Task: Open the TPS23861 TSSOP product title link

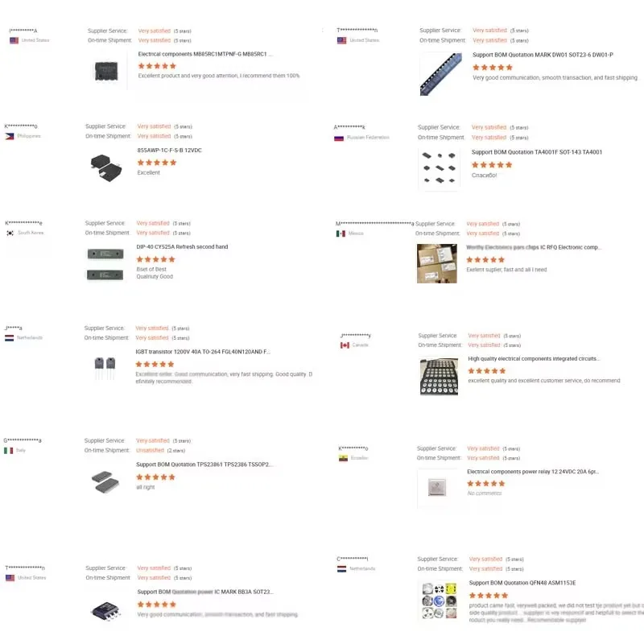Action: coord(204,464)
